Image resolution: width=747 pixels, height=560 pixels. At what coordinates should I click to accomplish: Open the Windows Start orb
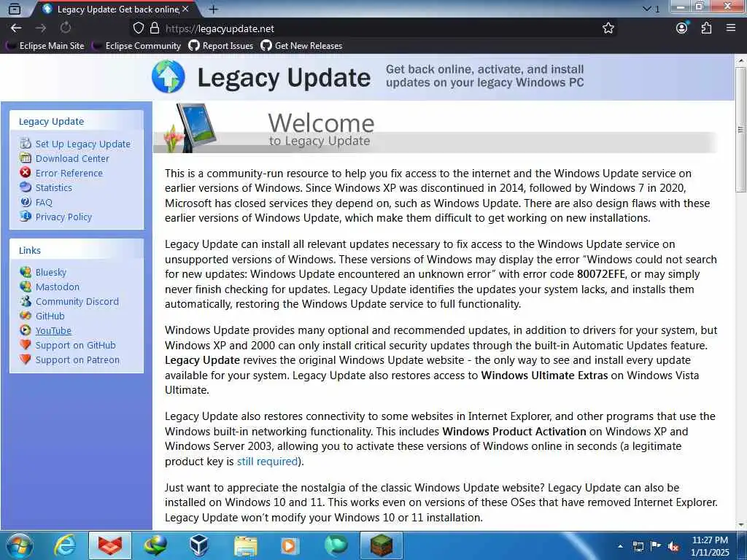coord(18,545)
